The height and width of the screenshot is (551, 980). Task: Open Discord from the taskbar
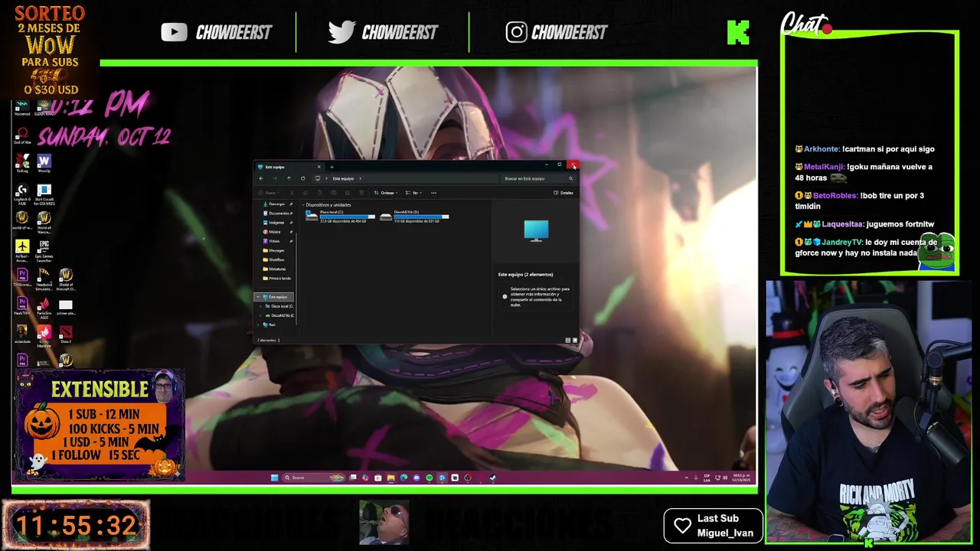pos(416,478)
